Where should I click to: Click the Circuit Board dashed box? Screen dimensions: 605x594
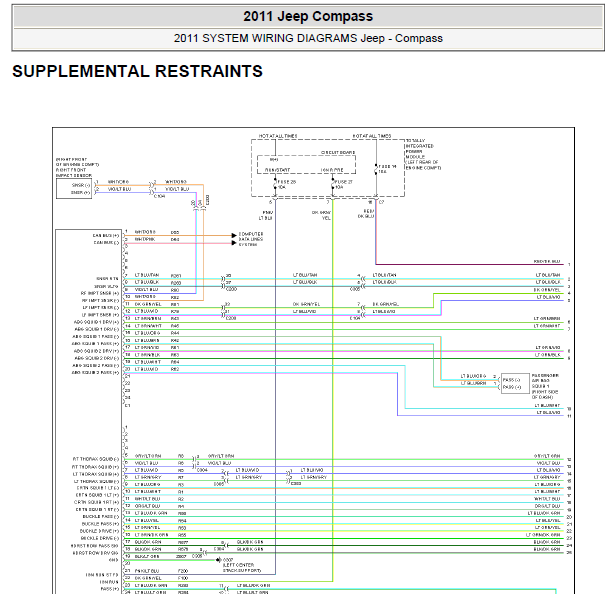(306, 165)
